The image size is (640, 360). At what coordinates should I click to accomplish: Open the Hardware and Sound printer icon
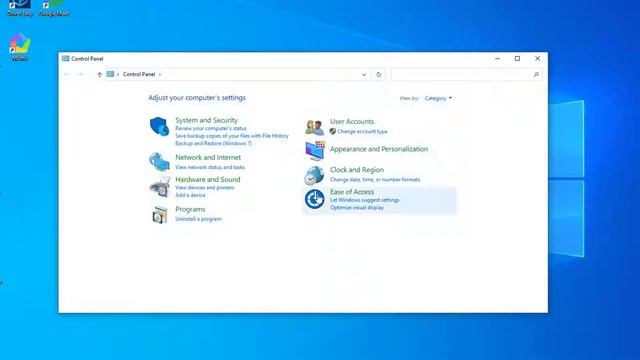160,187
